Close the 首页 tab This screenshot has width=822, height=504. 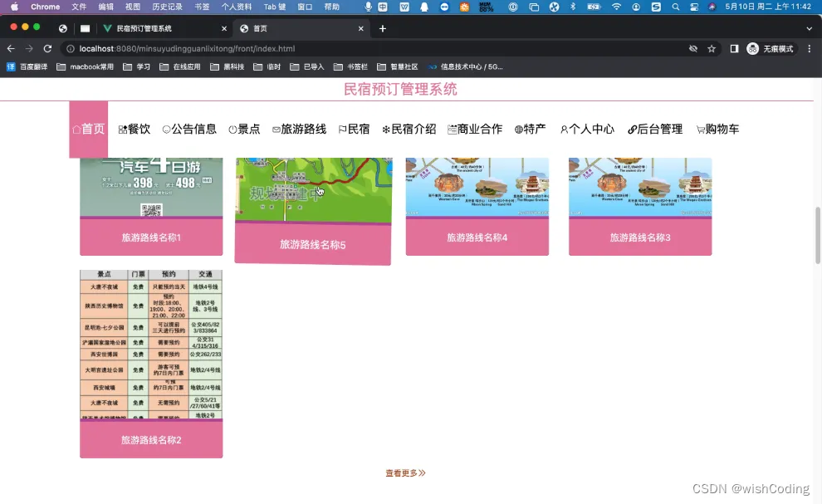tap(360, 28)
